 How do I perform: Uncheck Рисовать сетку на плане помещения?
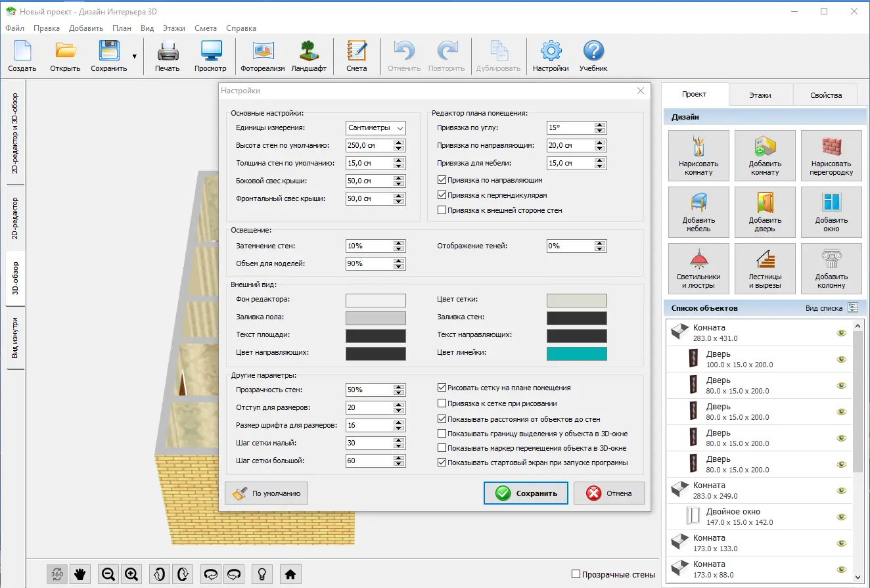pyautogui.click(x=442, y=388)
